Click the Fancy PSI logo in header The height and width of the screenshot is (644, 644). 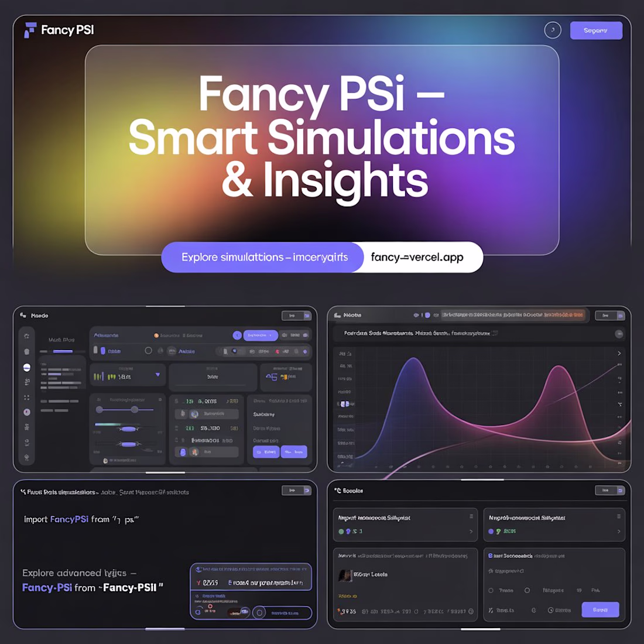59,30
